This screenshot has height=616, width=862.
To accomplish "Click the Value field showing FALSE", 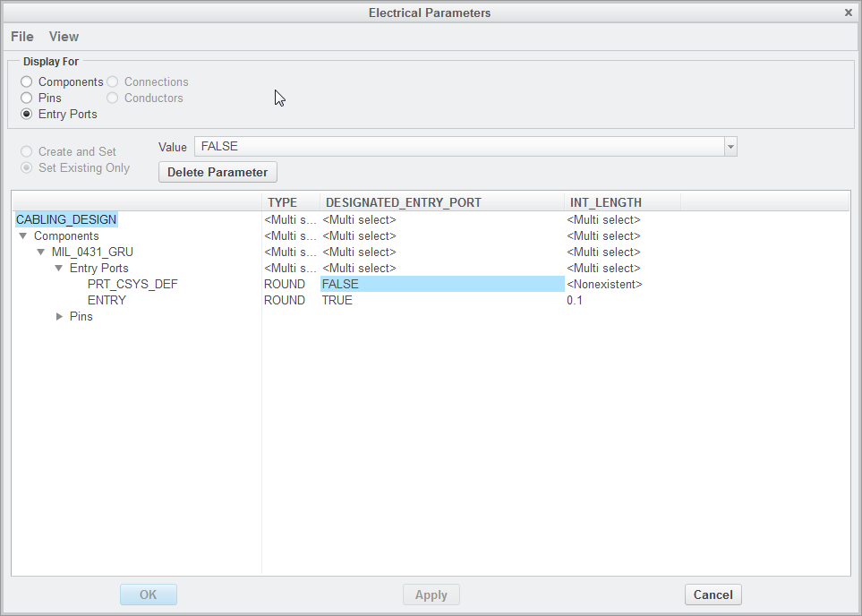I will click(459, 147).
